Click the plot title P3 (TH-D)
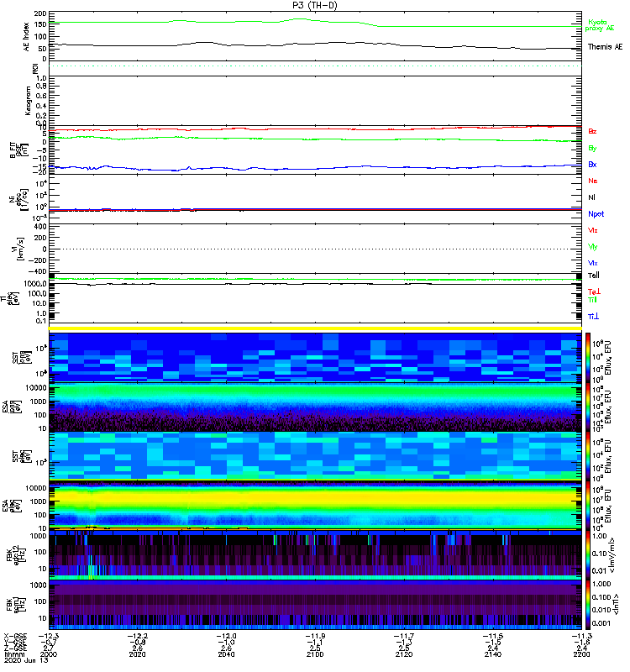This screenshot has height=672, width=630. (x=314, y=5)
